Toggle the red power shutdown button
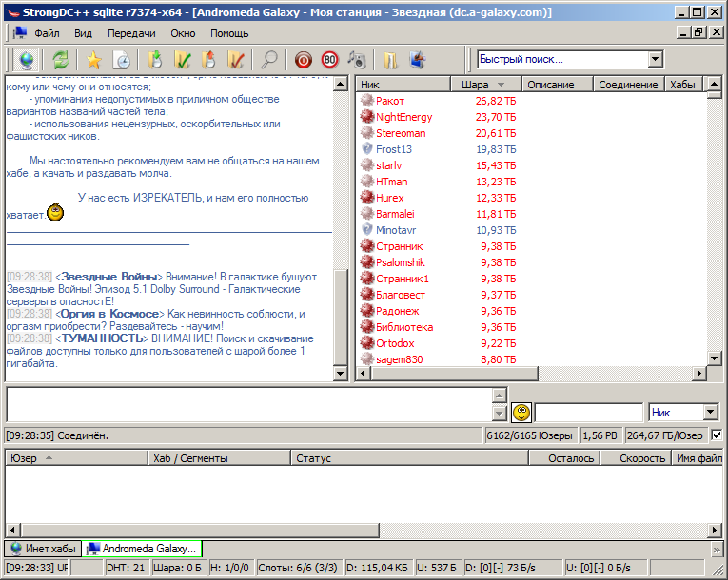Viewport: 728px width, 580px height. coord(304,60)
